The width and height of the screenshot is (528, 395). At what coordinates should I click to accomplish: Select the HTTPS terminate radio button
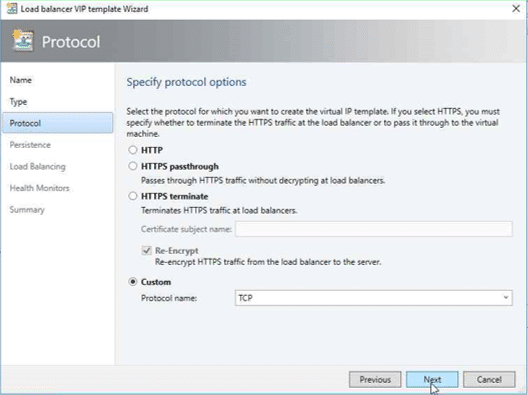pyautogui.click(x=133, y=196)
